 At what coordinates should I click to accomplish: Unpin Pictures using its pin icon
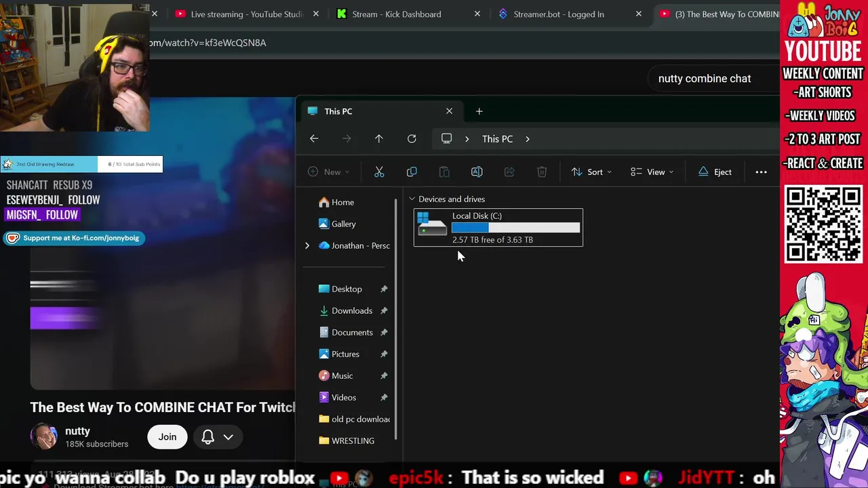384,354
